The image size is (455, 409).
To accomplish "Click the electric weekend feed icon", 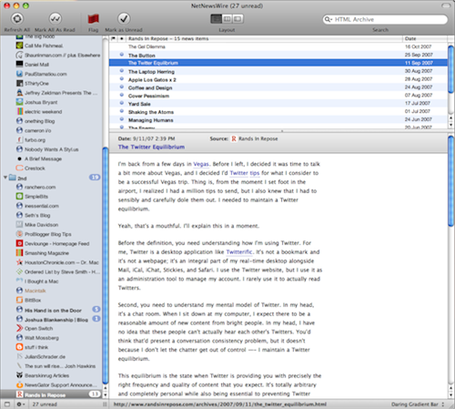I will 20,111.
